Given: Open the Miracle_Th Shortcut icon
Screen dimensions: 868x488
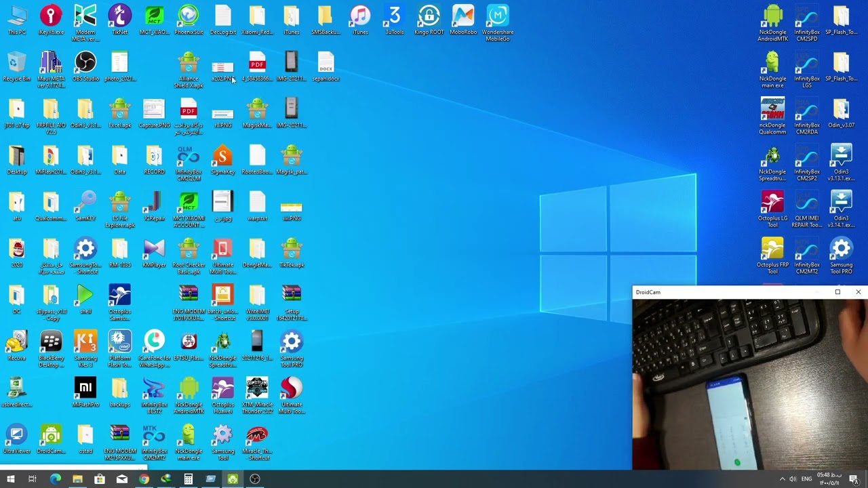Looking at the screenshot, I should point(257,443).
